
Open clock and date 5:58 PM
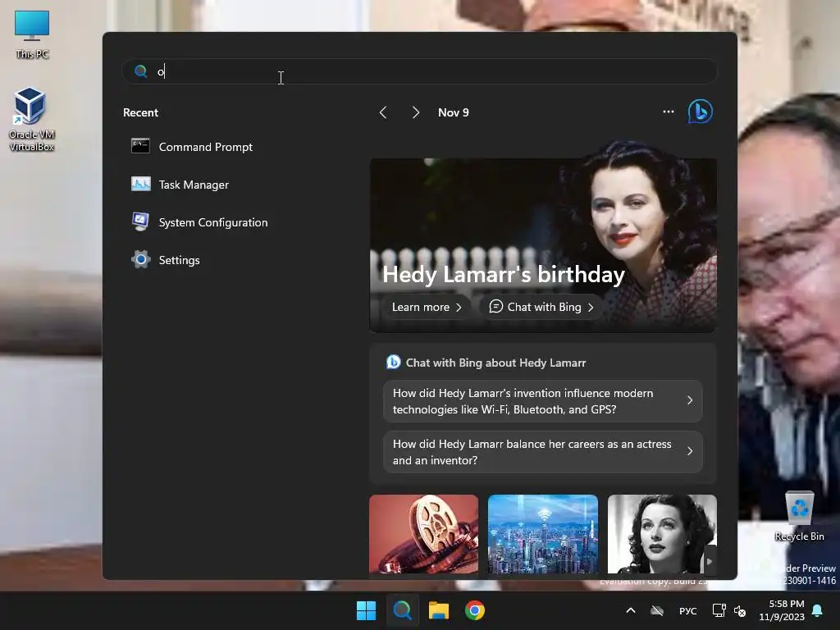[782, 610]
